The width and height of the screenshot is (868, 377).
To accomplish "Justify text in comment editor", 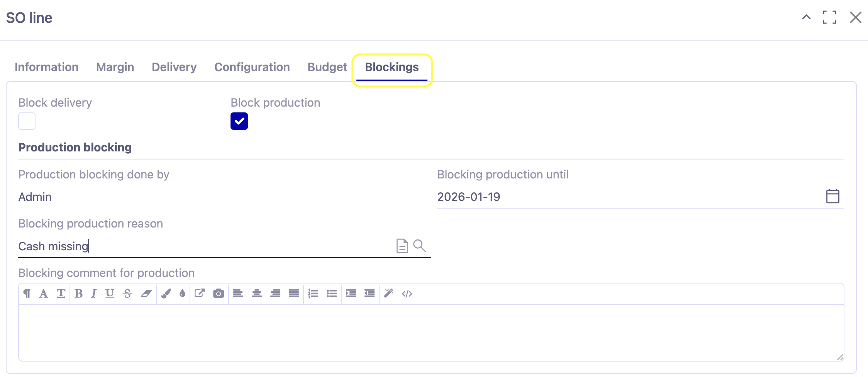I will pyautogui.click(x=294, y=294).
